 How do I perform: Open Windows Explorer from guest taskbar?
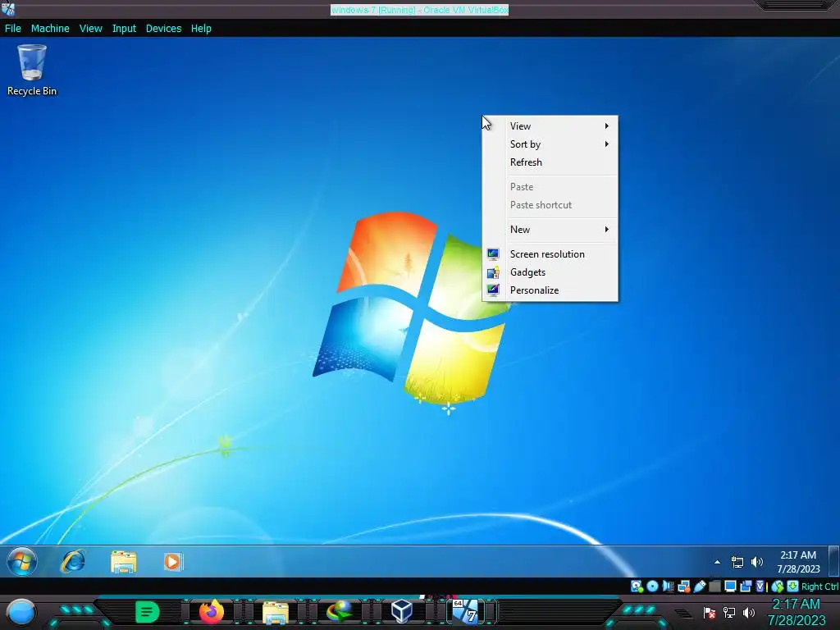[123, 562]
